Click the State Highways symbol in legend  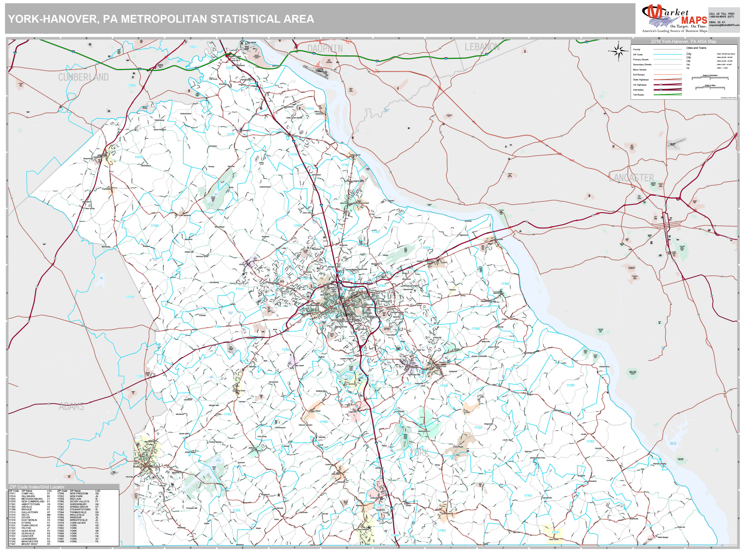(x=668, y=80)
